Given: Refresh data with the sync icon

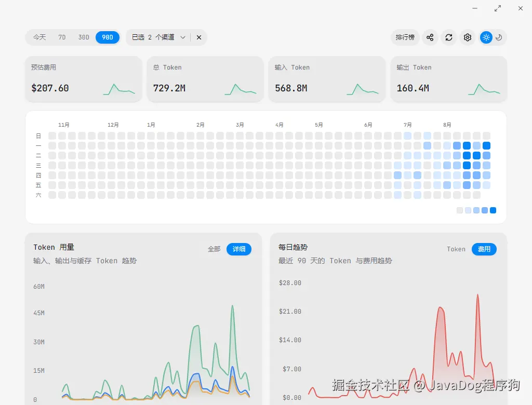Looking at the screenshot, I should 448,37.
